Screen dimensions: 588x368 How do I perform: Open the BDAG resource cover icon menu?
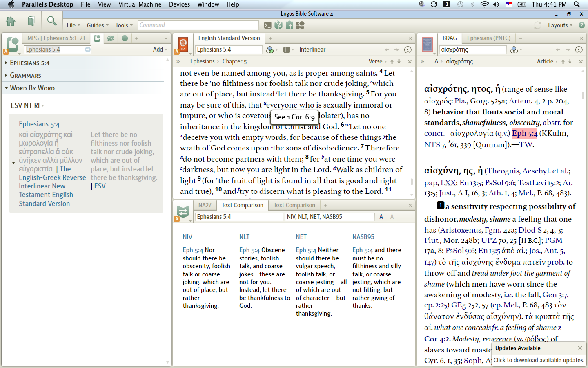point(427,44)
